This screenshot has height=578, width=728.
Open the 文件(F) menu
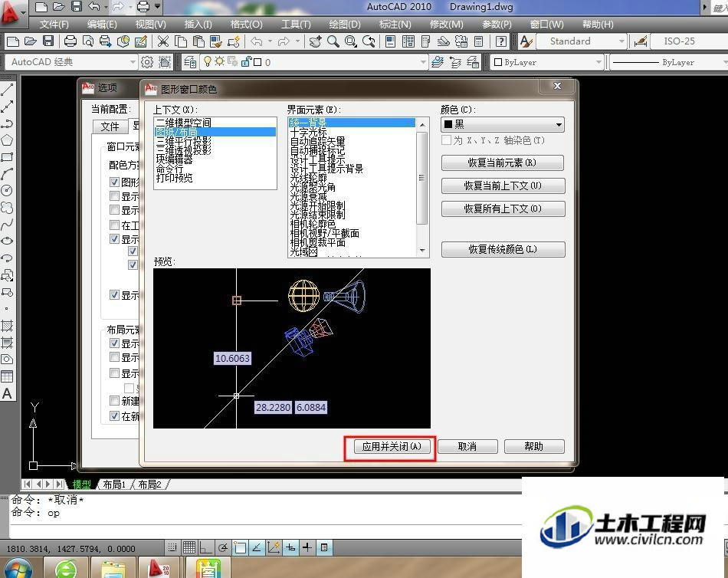tap(54, 25)
